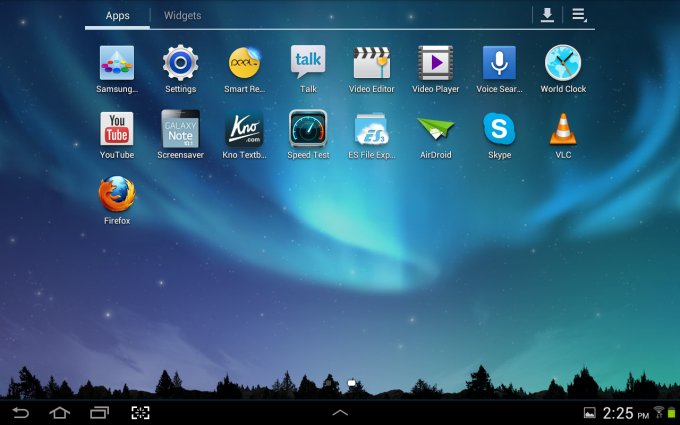The image size is (680, 425).
Task: Open the Galaxy Note Screensaver app
Action: pos(180,129)
